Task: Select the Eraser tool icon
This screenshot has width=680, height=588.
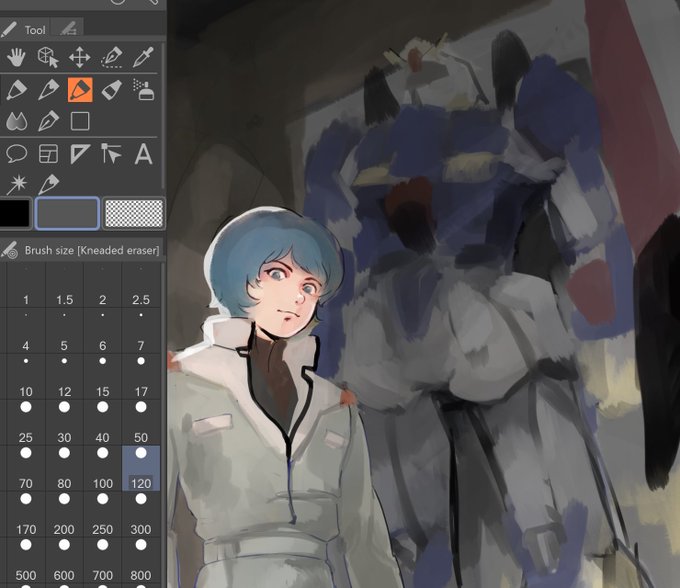Action: pos(112,90)
